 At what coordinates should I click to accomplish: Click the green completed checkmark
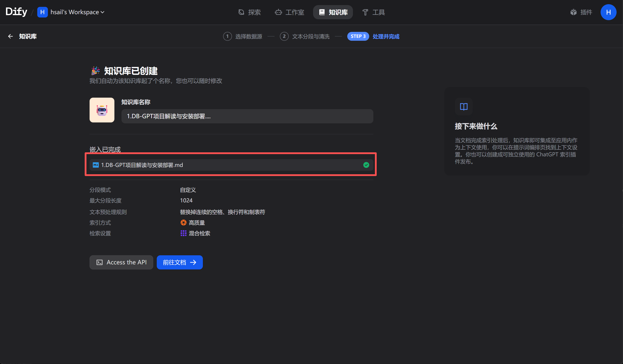pyautogui.click(x=366, y=165)
